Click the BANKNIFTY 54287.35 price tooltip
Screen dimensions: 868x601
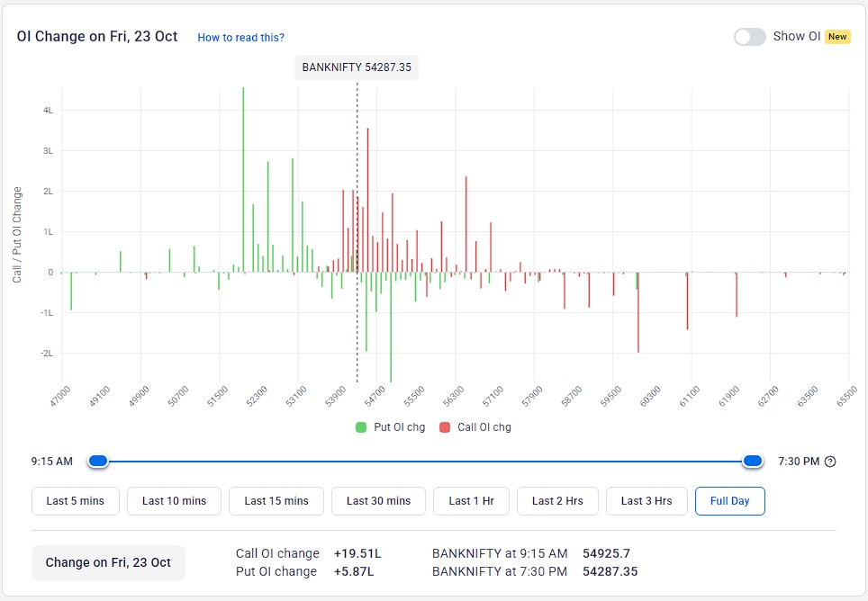pos(357,67)
